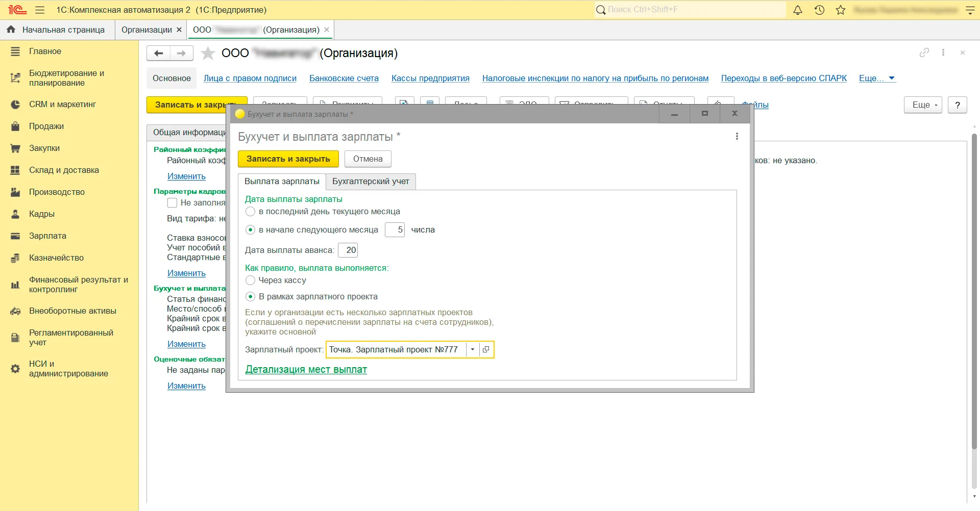
Task: Open favorites star in top bar
Action: click(841, 10)
